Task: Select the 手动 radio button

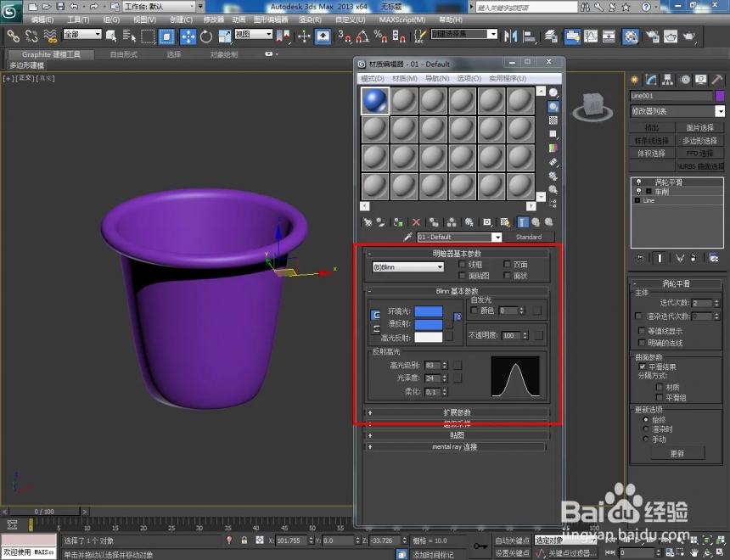Action: pos(645,439)
